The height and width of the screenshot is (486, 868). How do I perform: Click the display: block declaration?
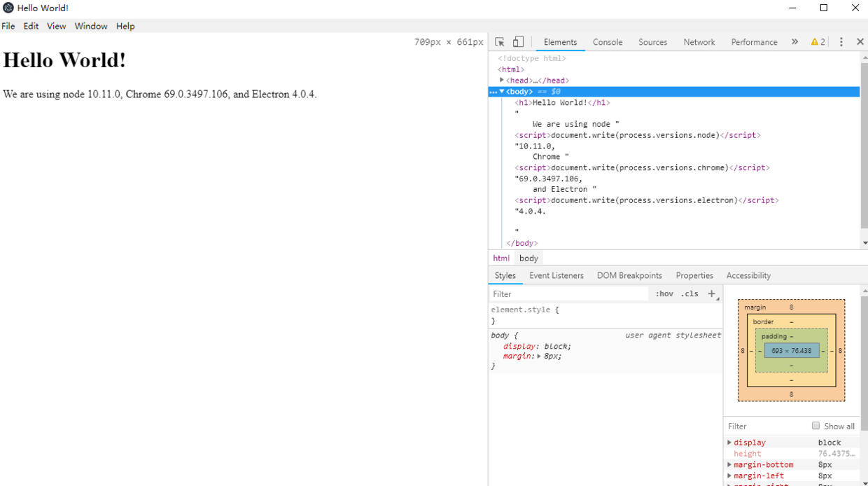(x=537, y=347)
